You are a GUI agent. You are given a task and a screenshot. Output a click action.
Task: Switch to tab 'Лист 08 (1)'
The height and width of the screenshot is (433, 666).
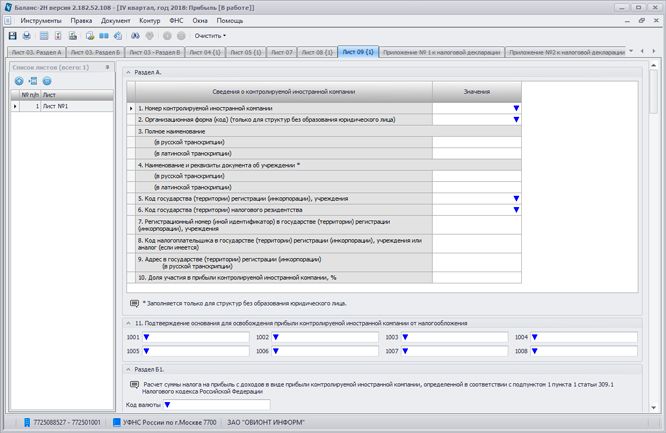[x=317, y=52]
